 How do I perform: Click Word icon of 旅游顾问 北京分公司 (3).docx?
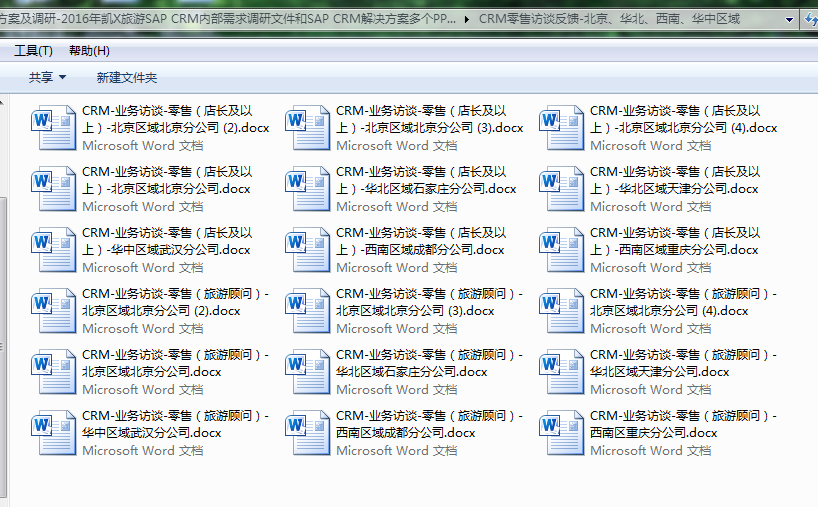[308, 311]
